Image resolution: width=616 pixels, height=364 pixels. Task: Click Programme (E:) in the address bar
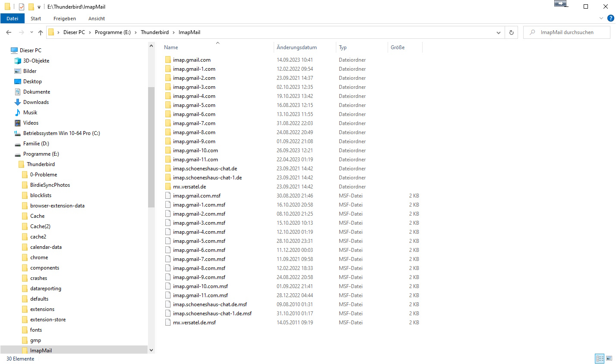pyautogui.click(x=113, y=32)
